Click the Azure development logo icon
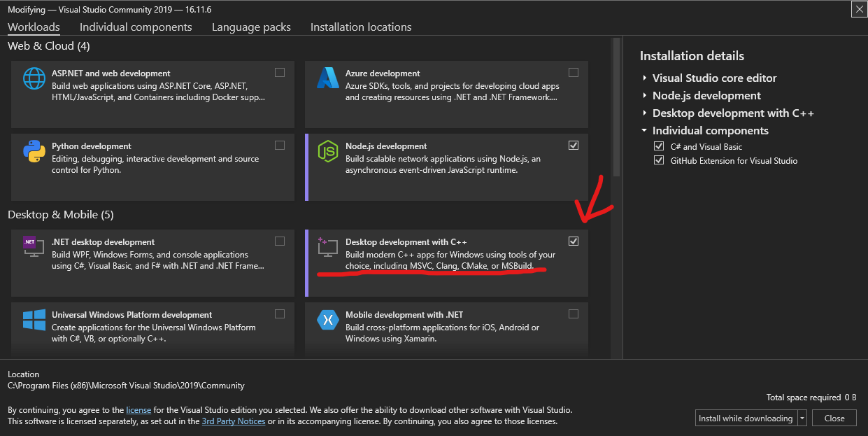868x436 pixels. click(328, 78)
